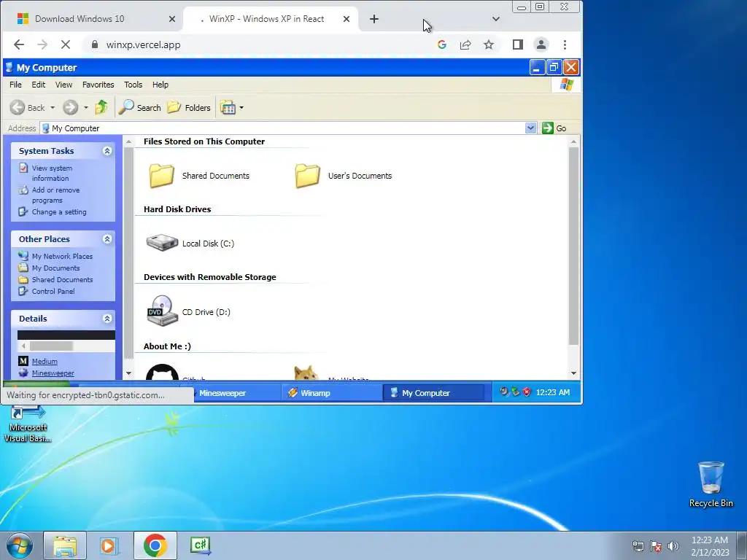Click Change a setting link
Image resolution: width=747 pixels, height=560 pixels.
[59, 212]
